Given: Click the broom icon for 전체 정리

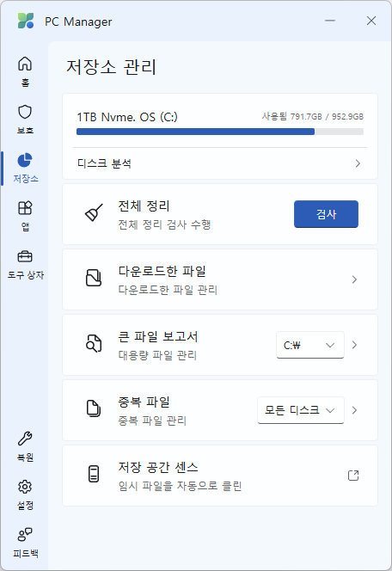Looking at the screenshot, I should coord(94,212).
